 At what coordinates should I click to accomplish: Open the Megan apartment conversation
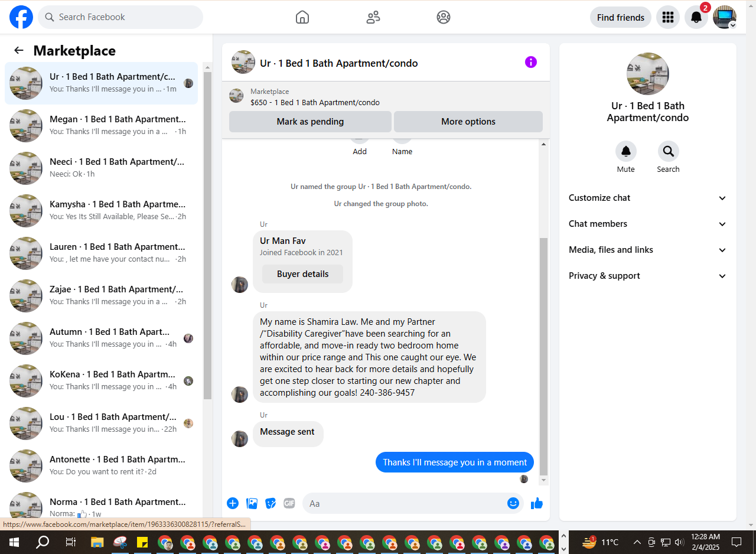pos(101,125)
